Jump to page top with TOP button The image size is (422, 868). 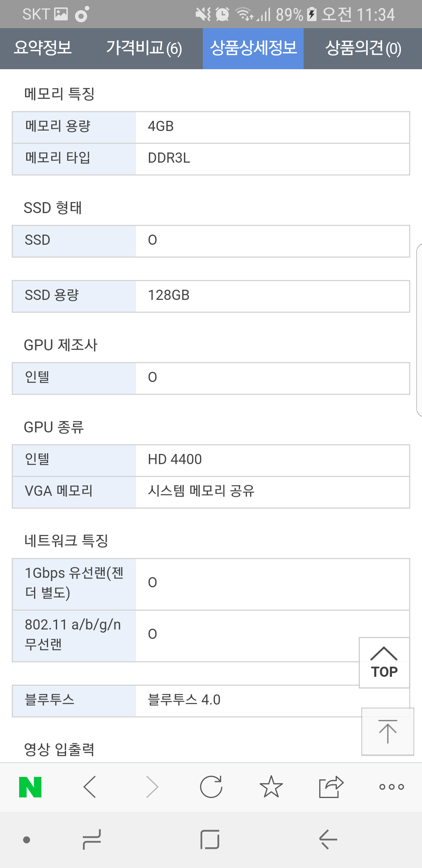click(x=384, y=663)
